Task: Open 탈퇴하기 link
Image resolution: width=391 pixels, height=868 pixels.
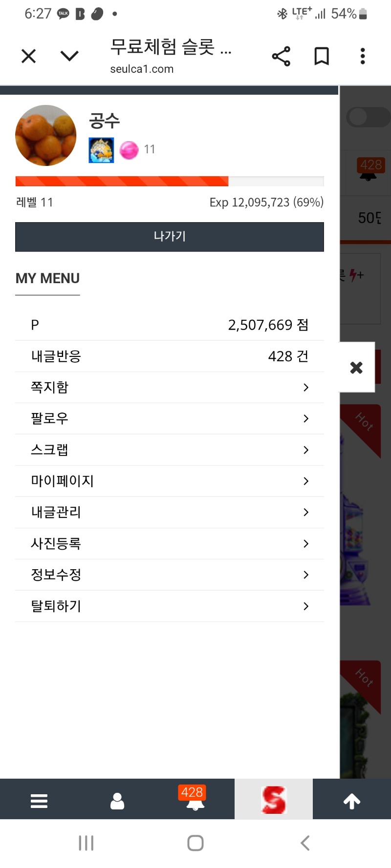Action: (x=56, y=606)
